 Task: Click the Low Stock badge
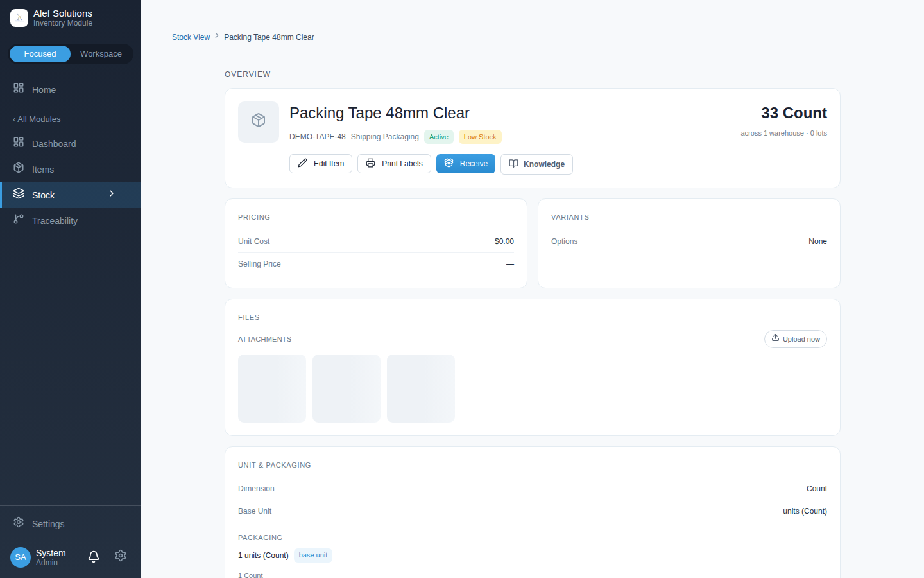480,137
